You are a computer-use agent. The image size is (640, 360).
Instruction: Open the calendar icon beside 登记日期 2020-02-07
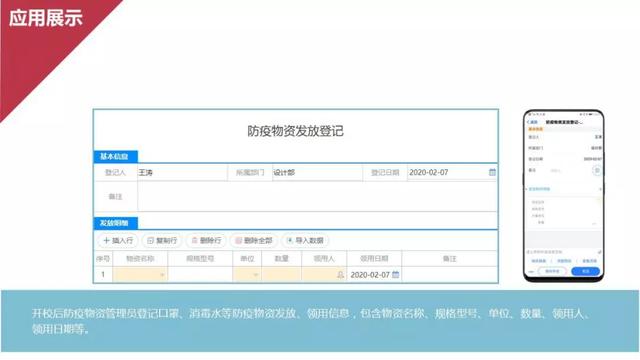[x=492, y=172]
